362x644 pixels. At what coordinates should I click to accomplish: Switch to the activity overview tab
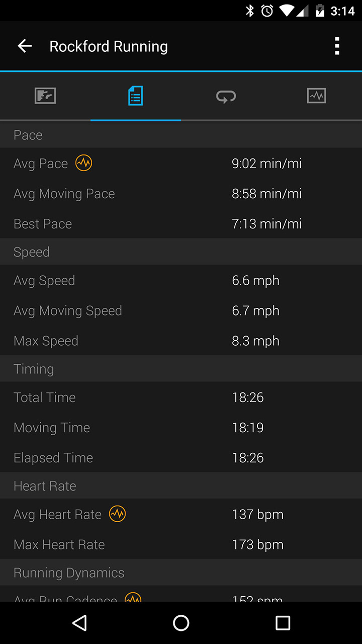(45, 96)
